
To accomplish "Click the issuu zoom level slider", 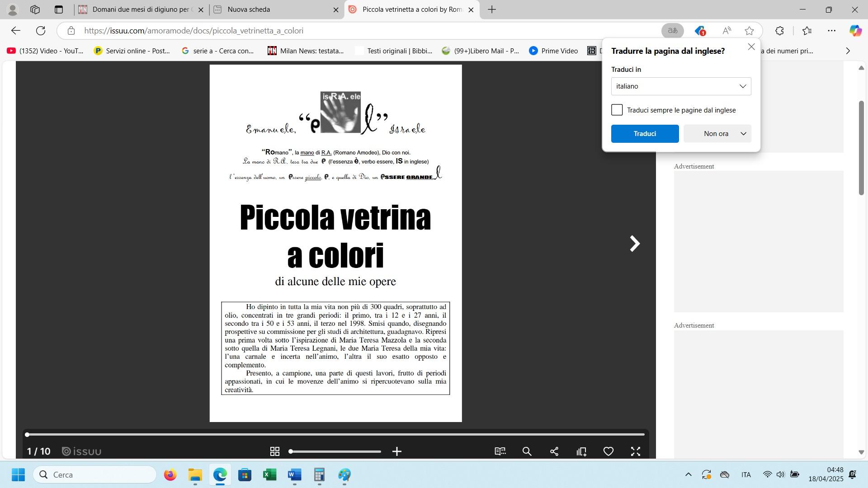I will (x=335, y=451).
